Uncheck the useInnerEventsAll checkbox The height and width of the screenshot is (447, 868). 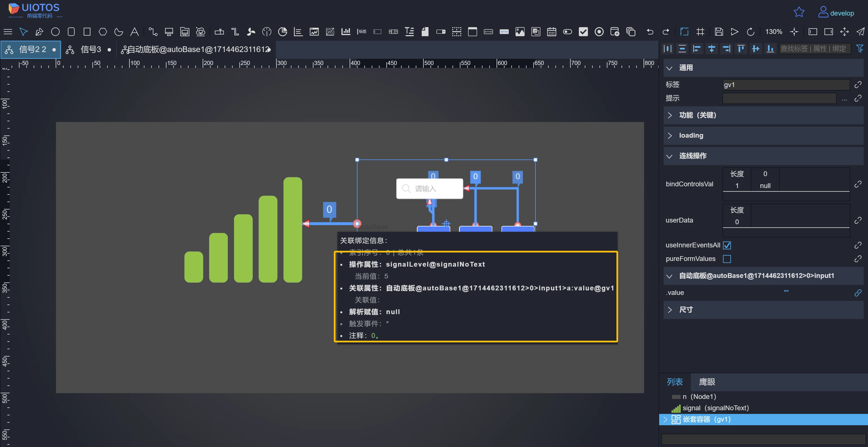727,245
